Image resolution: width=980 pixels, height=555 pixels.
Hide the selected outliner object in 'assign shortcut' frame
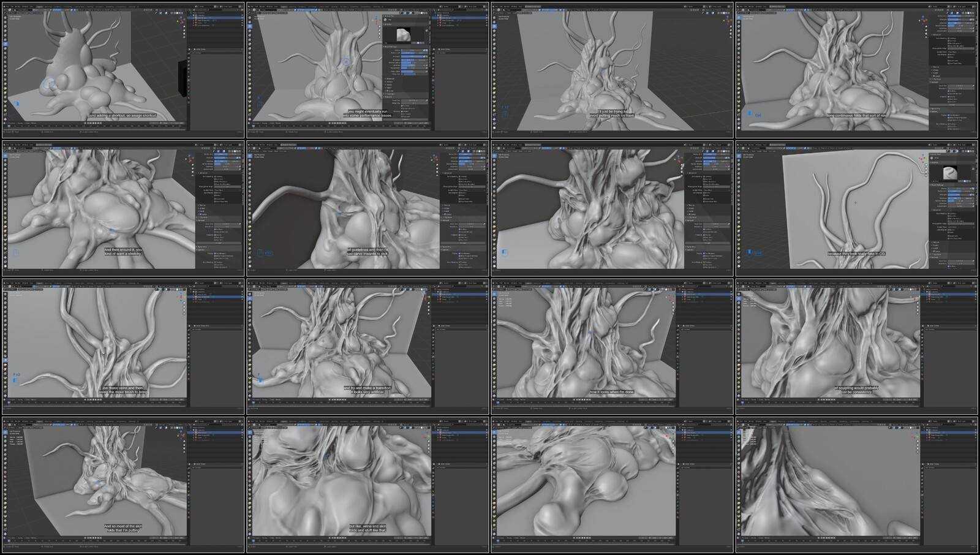[241, 18]
